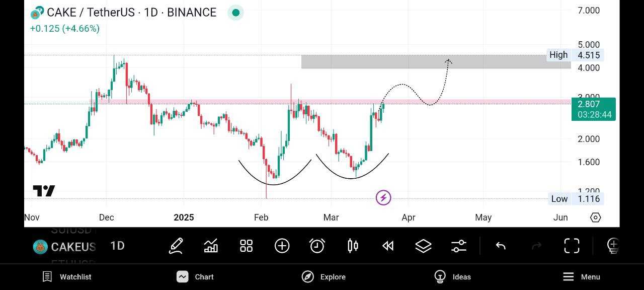644x290 pixels.
Task: Open the Menu tab
Action: (581, 277)
